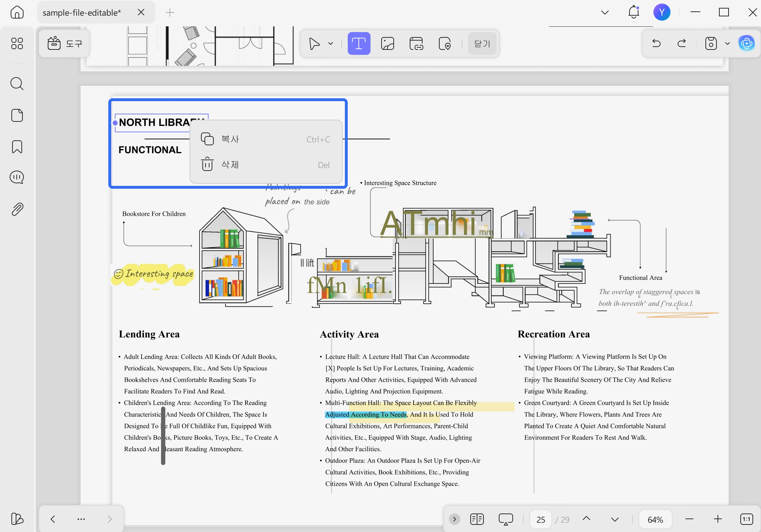Toggle the two-page reading view
Image resolution: width=761 pixels, height=532 pixels.
click(x=477, y=519)
